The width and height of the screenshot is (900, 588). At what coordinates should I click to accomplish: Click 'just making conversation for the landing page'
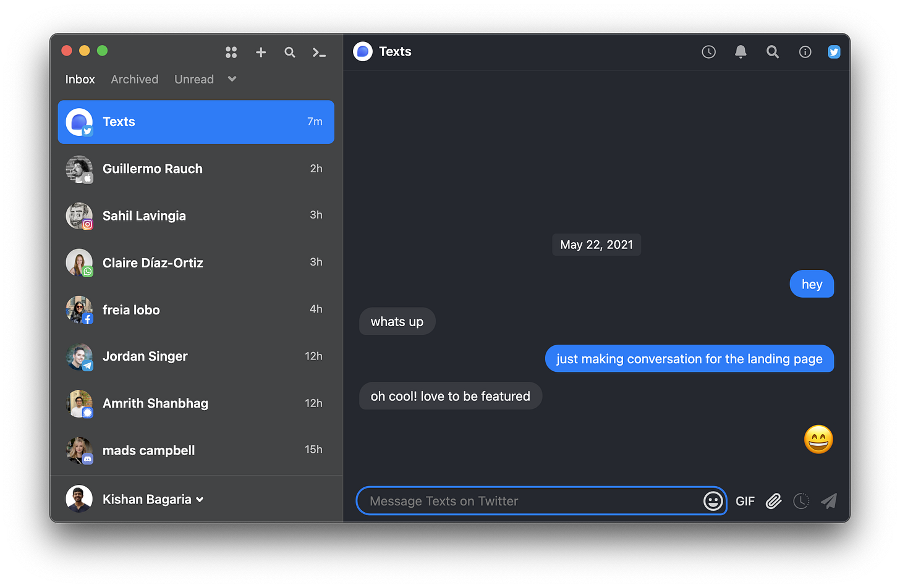point(689,359)
